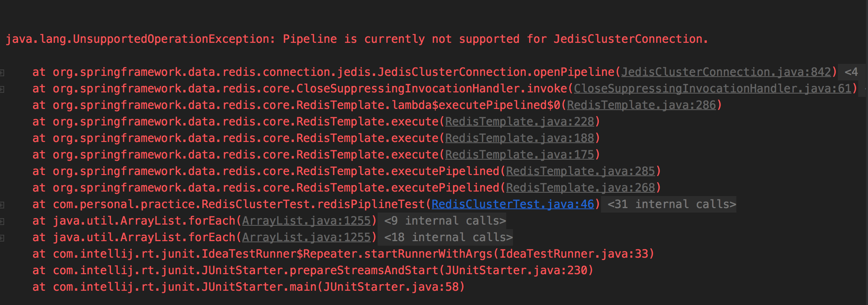
Task: Open ArrayList.java:1255 link before <9 internal calls>
Action: click(306, 221)
